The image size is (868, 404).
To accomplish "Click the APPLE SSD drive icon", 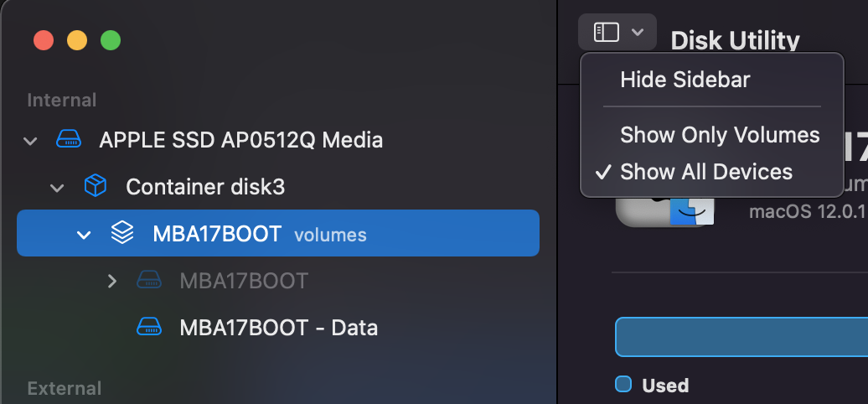I will [x=69, y=139].
